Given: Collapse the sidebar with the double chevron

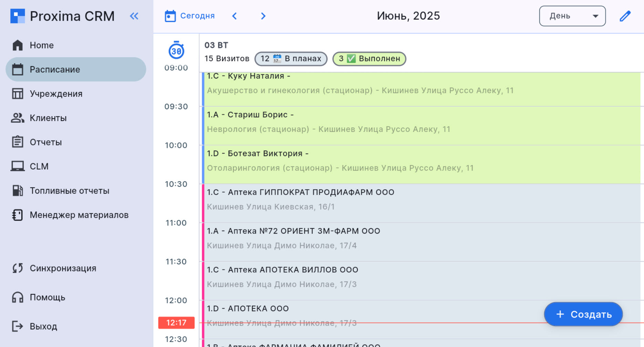Looking at the screenshot, I should pyautogui.click(x=134, y=16).
